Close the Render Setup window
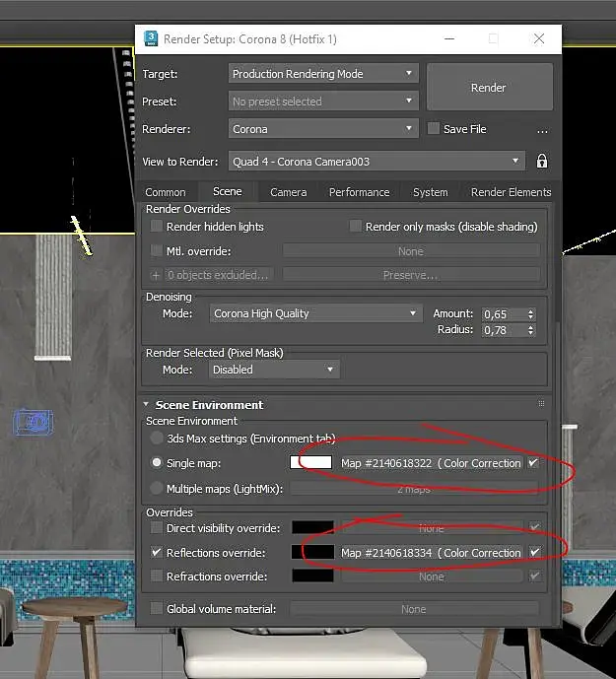The height and width of the screenshot is (679, 616). click(x=539, y=39)
